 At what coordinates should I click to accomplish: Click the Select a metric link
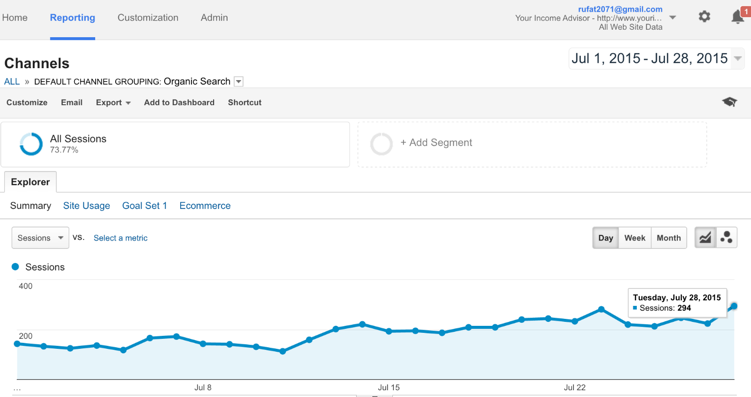(x=120, y=238)
